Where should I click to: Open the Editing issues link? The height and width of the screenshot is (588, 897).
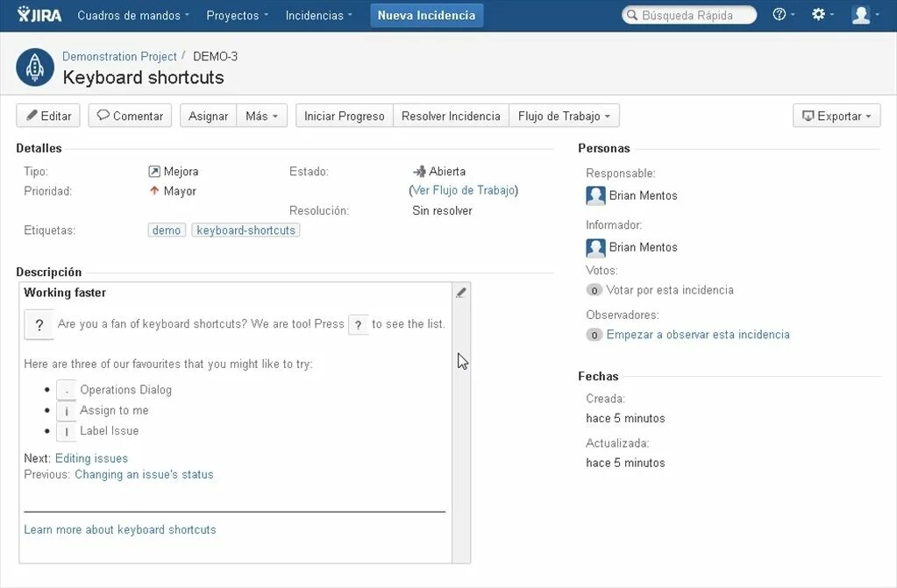[x=91, y=458]
